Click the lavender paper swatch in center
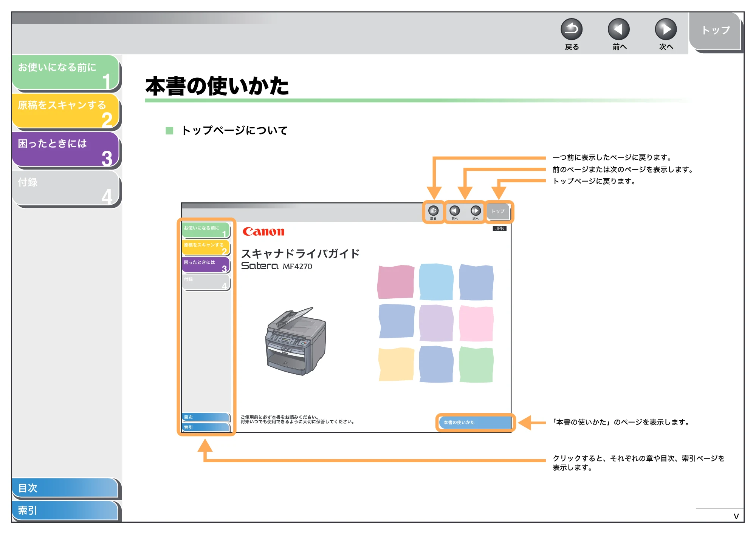This screenshot has height=534, width=756. click(436, 323)
